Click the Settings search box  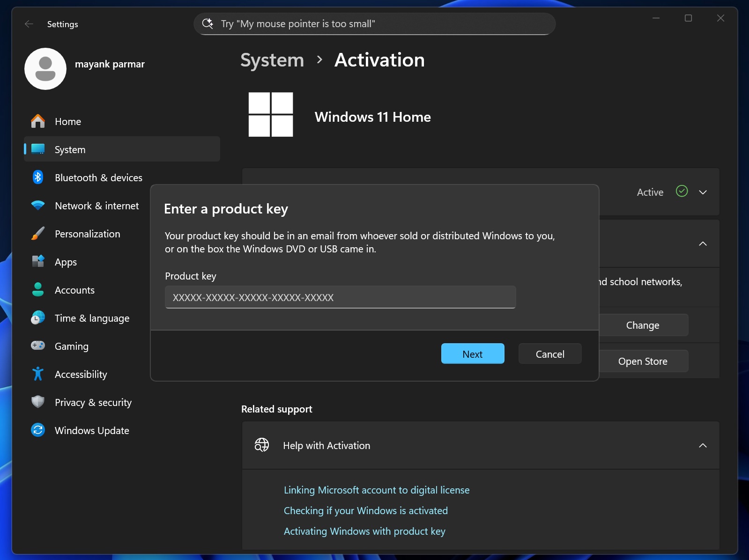point(375,23)
